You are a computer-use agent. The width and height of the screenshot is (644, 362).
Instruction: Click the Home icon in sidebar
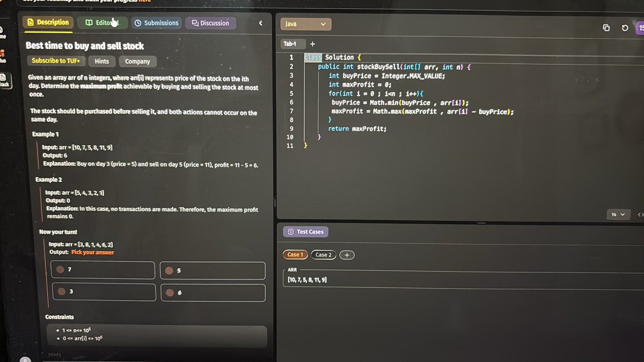(x=2, y=32)
